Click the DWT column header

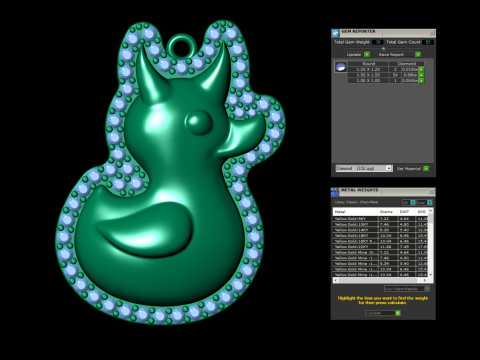click(x=407, y=212)
